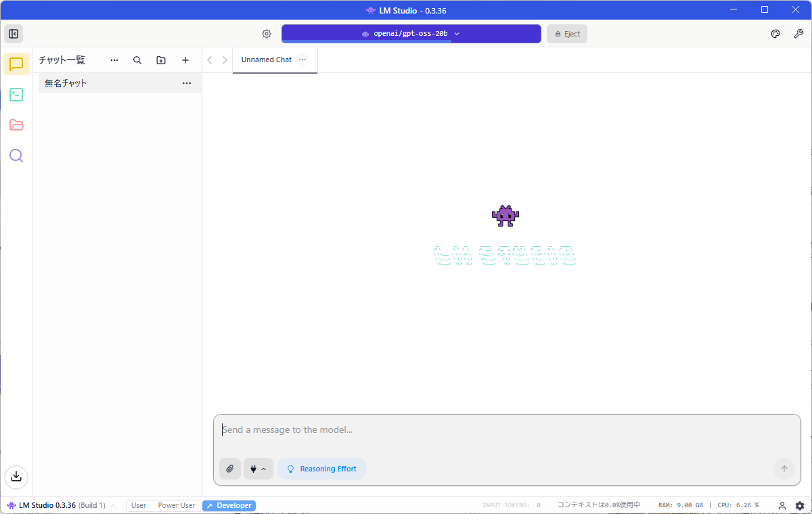Open the Chat section in sidebar
This screenshot has width=812, height=514.
[x=16, y=64]
